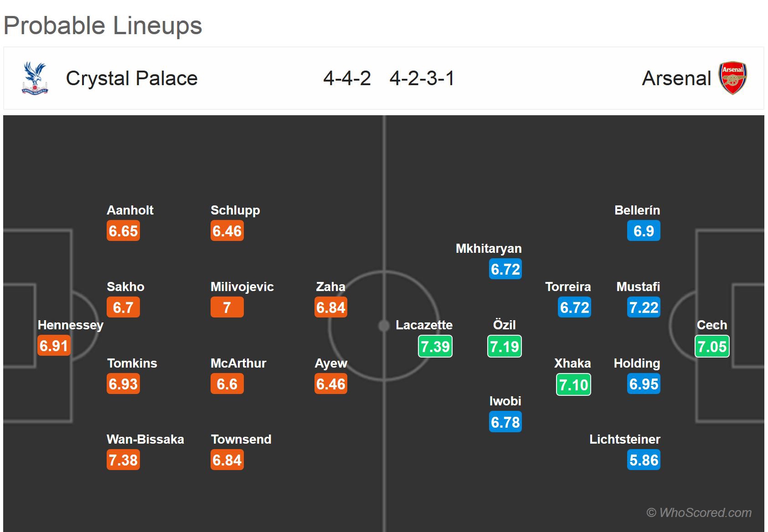The image size is (768, 532).
Task: Select player name Zaha
Action: point(330,286)
